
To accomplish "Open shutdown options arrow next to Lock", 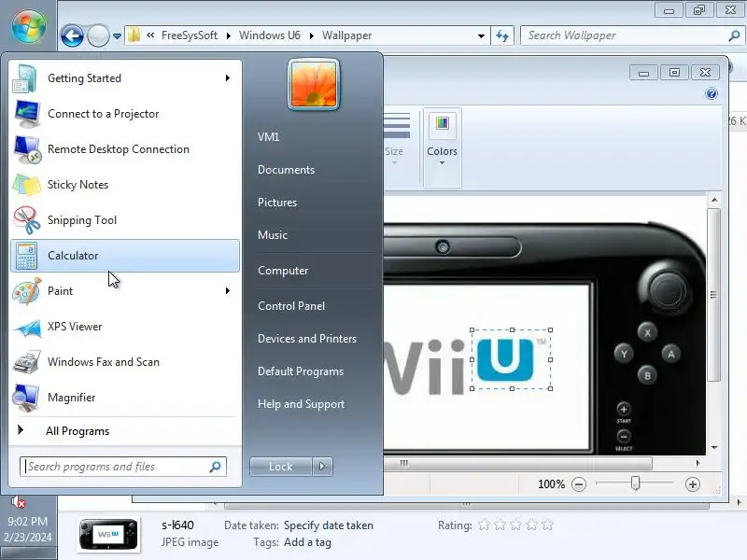I will [322, 467].
